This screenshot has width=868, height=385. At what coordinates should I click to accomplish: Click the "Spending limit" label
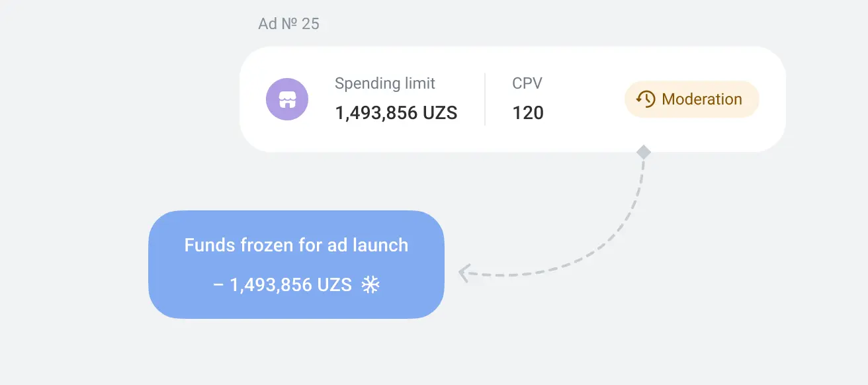(x=385, y=84)
